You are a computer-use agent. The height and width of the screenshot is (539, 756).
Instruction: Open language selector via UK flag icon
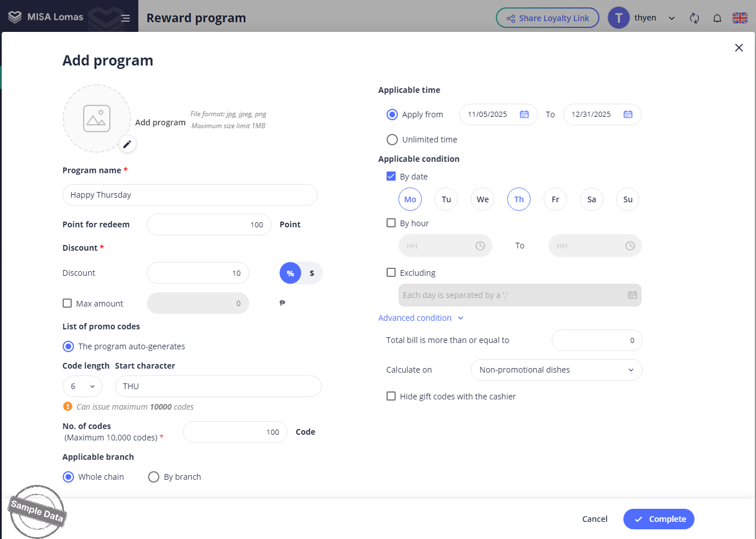[740, 18]
